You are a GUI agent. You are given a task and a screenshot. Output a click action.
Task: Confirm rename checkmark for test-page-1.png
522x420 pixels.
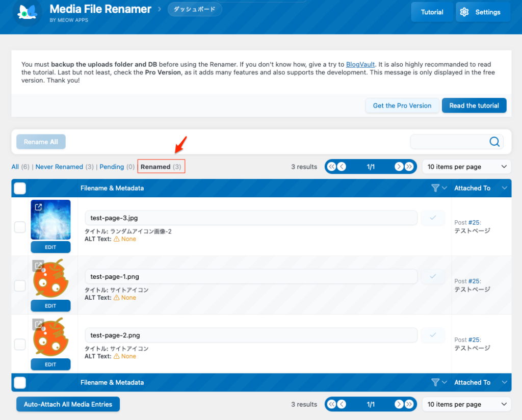433,276
